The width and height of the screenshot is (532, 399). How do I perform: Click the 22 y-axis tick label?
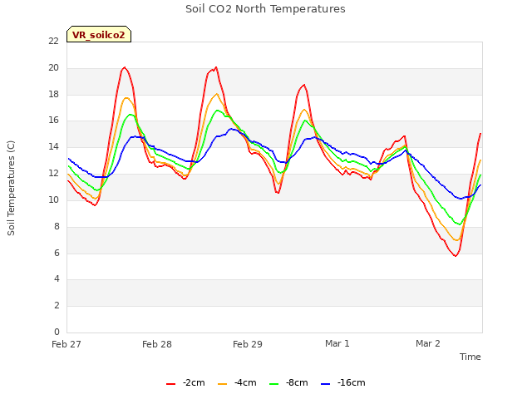(x=53, y=42)
